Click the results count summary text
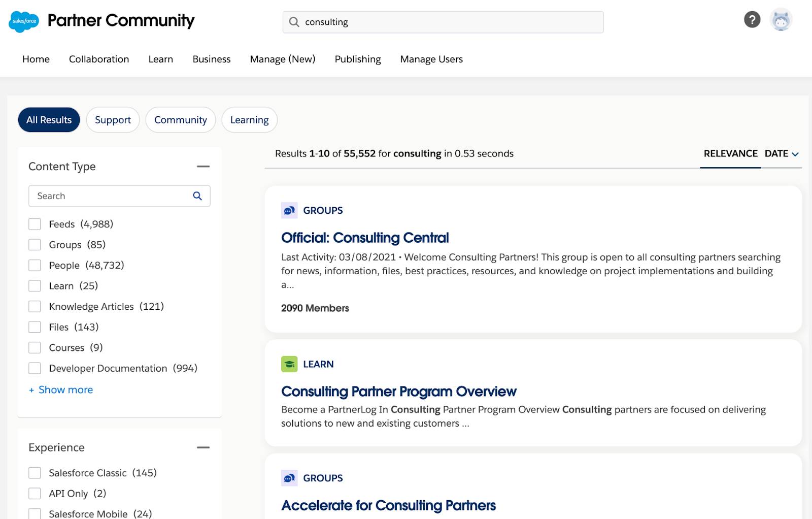 click(394, 154)
